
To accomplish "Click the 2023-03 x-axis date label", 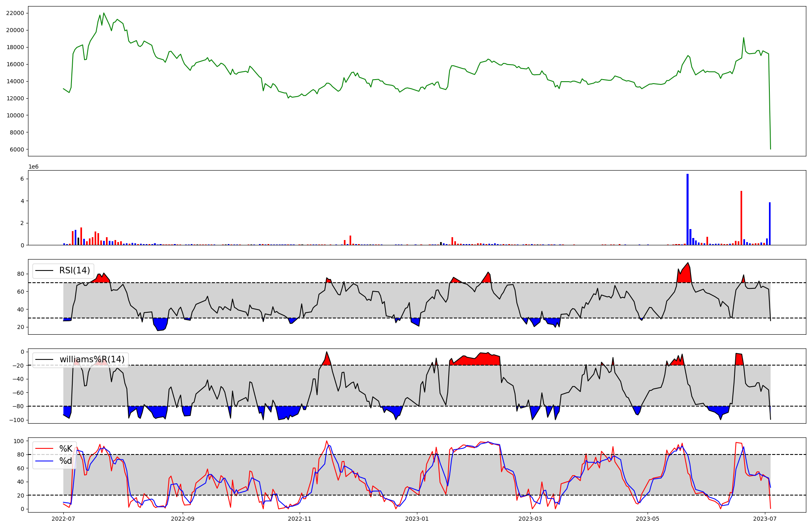I will click(x=530, y=519).
